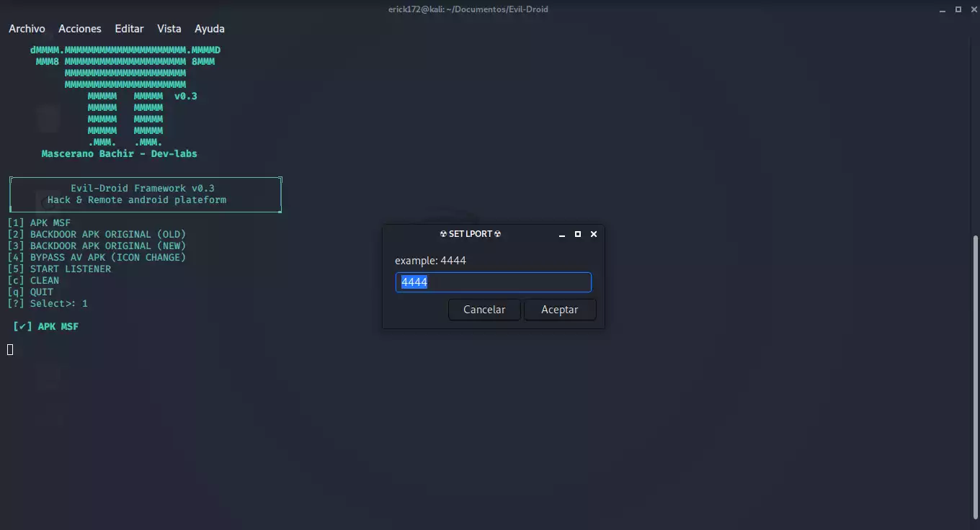Click the "[?] Select>: 1" prompt line

coord(48,303)
